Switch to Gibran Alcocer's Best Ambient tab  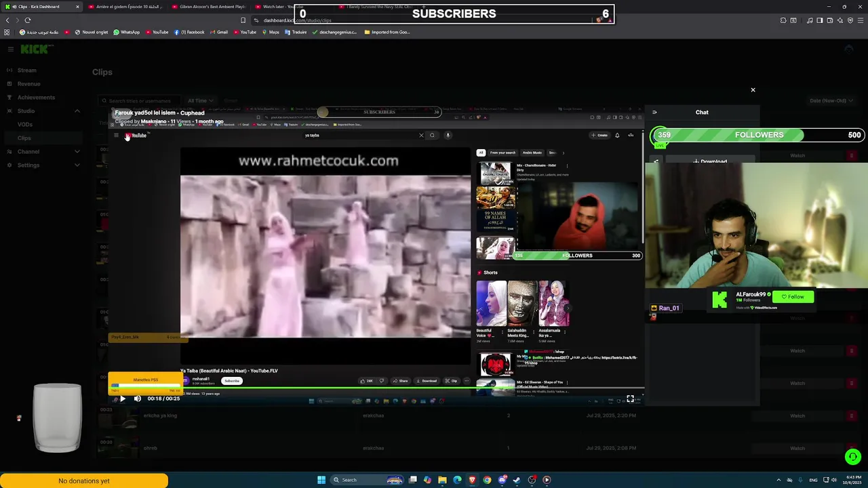209,7
